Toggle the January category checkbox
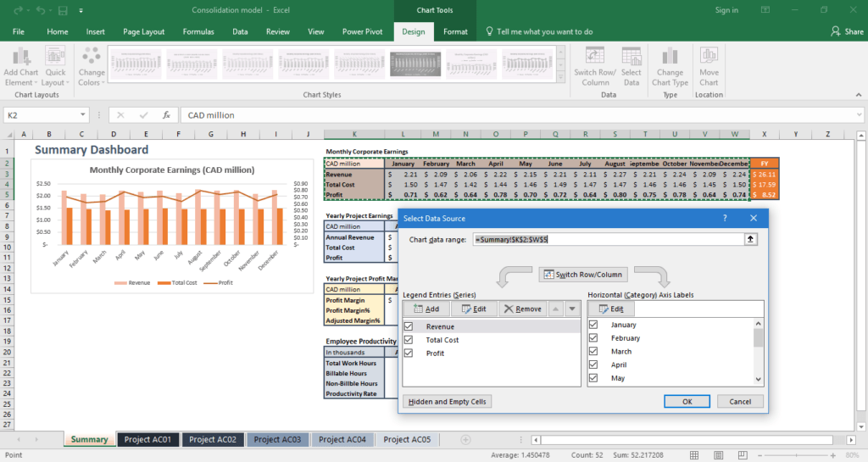868x462 pixels. tap(593, 325)
